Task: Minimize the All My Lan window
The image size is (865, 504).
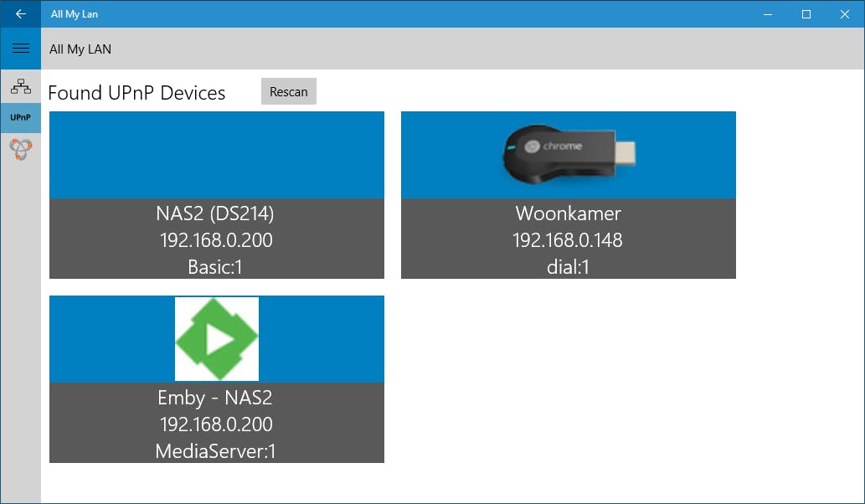Action: point(767,14)
